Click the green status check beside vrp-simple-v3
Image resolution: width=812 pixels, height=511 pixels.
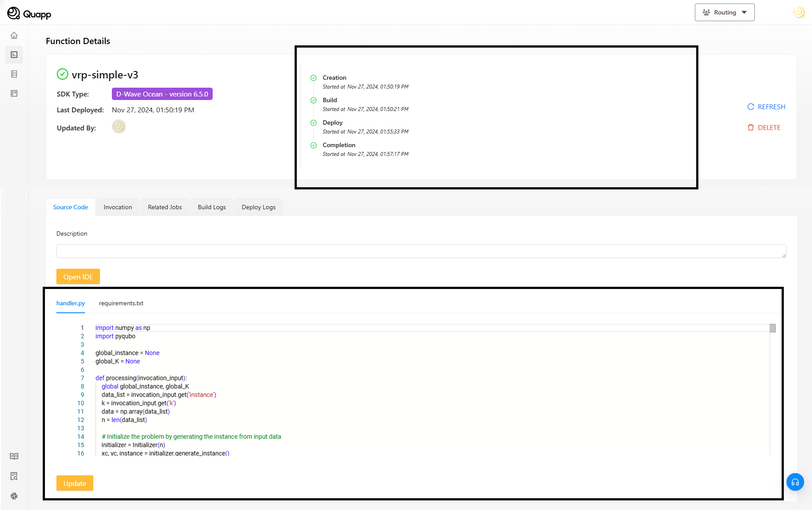tap(63, 74)
